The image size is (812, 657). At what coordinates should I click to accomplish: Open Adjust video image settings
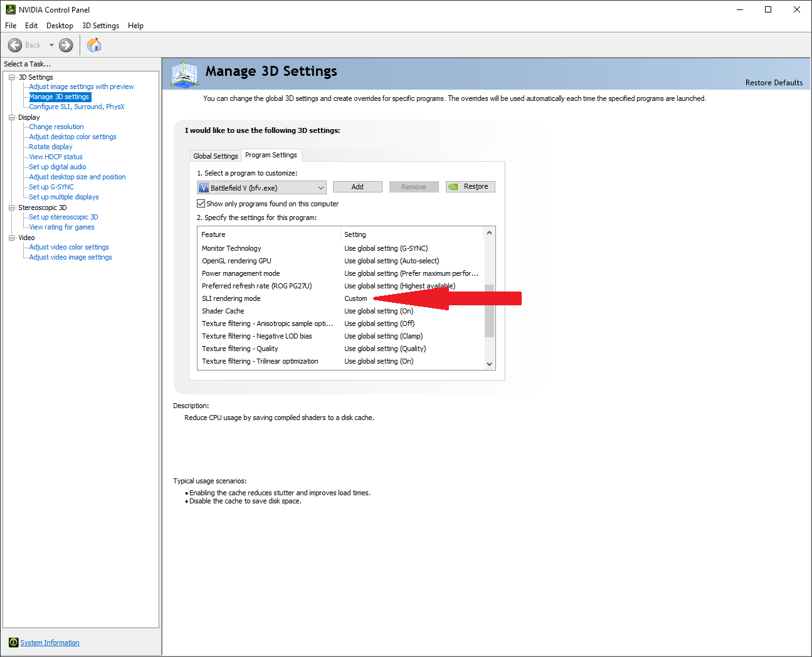[70, 257]
